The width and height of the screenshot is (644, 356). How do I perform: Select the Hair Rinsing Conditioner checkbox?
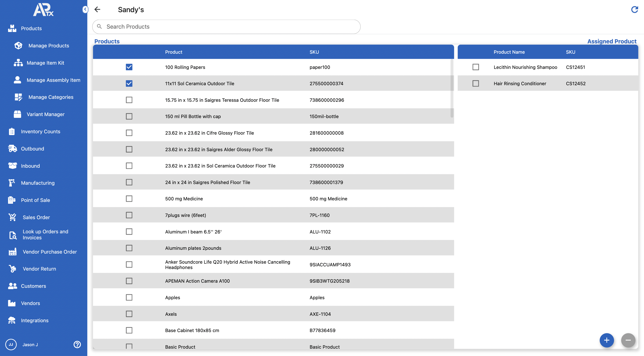click(476, 83)
